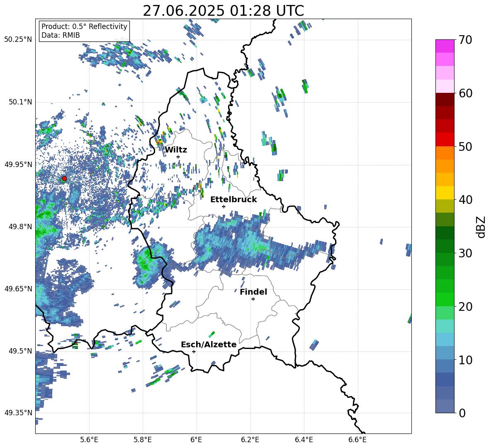
Task: Click the colorbar value 10
Action: (x=465, y=360)
